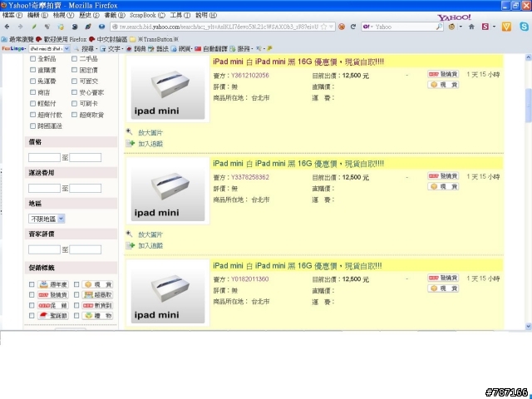
Task: Click 現貨 badge in second listing
Action: (x=443, y=186)
